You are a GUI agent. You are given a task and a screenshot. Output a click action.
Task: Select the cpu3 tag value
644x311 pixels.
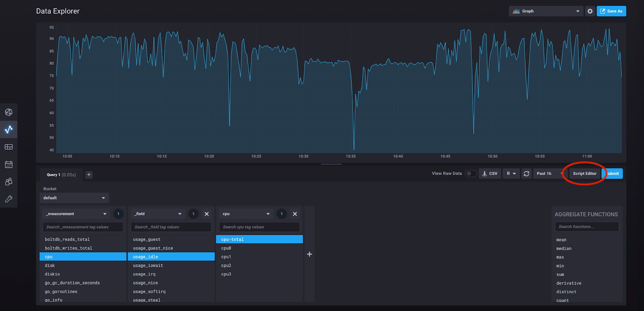(x=259, y=274)
